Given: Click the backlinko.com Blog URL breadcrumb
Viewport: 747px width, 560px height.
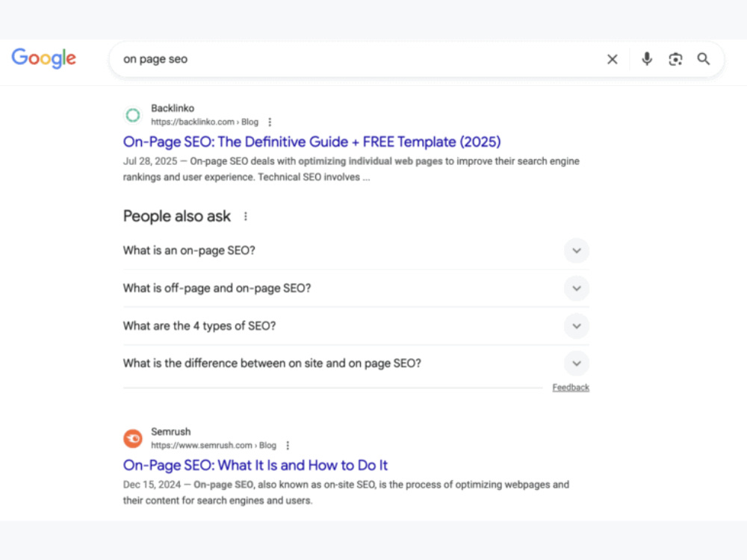Looking at the screenshot, I should [205, 122].
